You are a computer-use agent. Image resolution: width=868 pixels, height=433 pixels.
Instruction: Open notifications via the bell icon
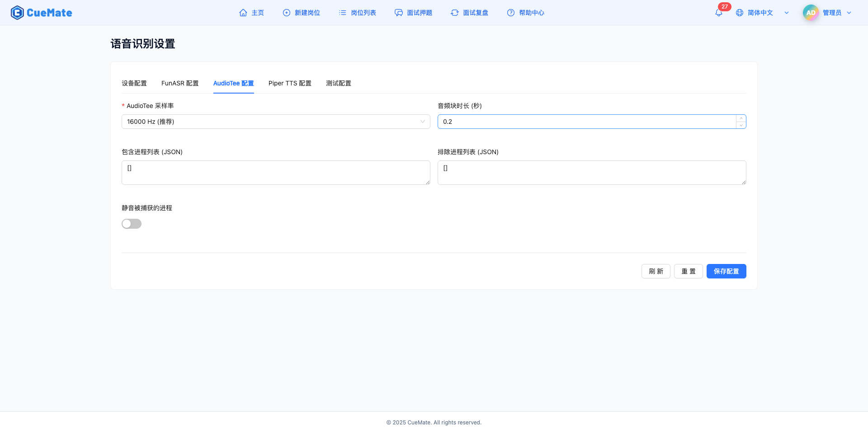point(718,13)
